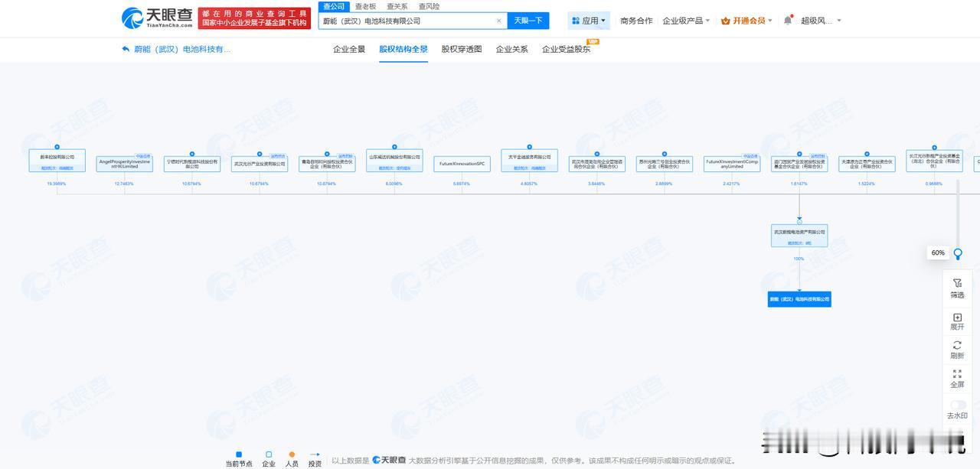Select the AngelProsperityInvestment(HK)Limited node
The width and height of the screenshot is (980, 469).
[125, 164]
